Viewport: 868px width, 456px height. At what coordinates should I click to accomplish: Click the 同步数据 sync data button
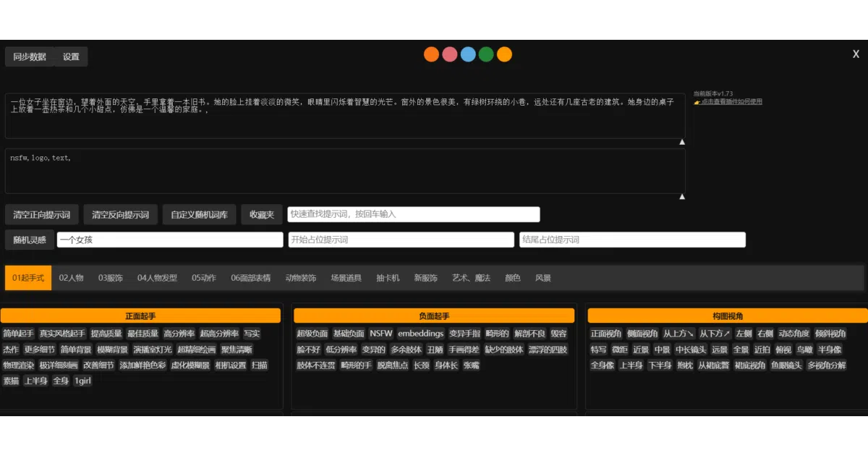click(30, 56)
